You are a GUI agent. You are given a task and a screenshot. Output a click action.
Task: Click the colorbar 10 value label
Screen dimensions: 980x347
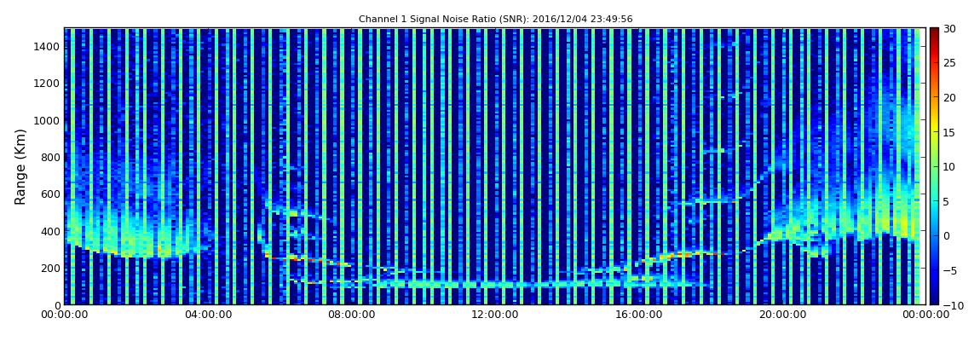click(950, 166)
